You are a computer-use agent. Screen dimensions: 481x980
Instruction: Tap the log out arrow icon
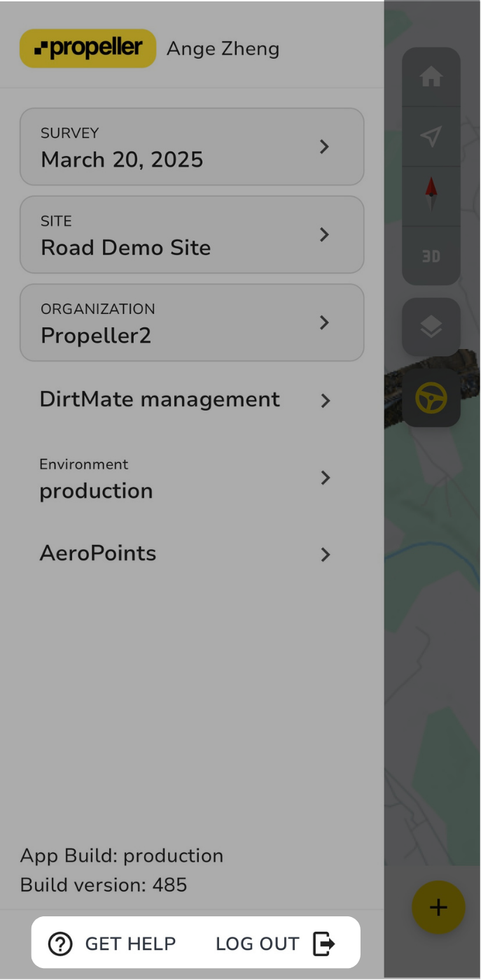[323, 943]
